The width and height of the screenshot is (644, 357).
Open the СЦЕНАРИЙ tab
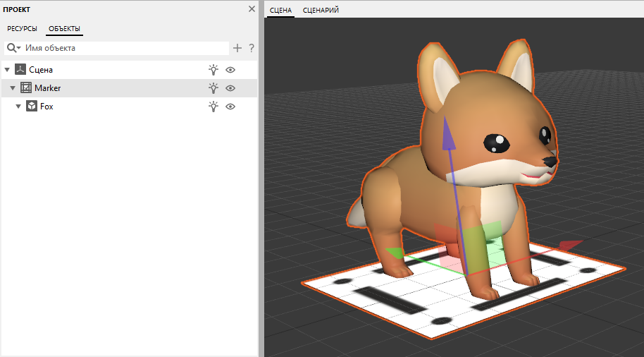pyautogui.click(x=321, y=11)
